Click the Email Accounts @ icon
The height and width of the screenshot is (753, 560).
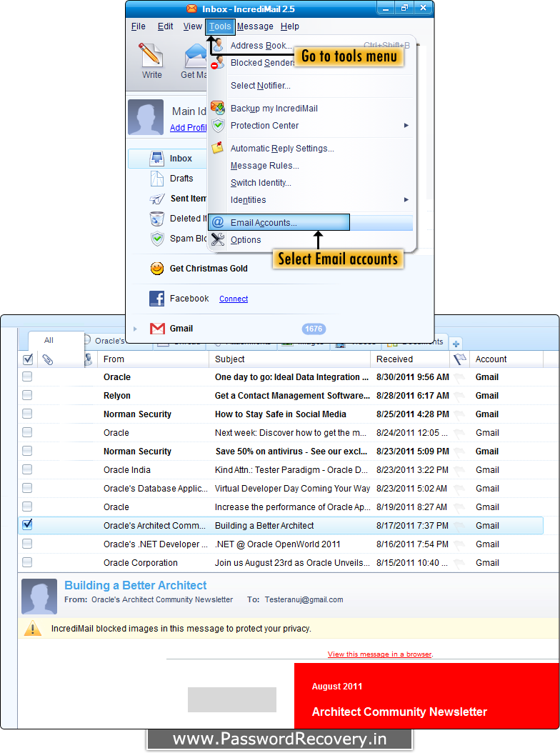(218, 222)
